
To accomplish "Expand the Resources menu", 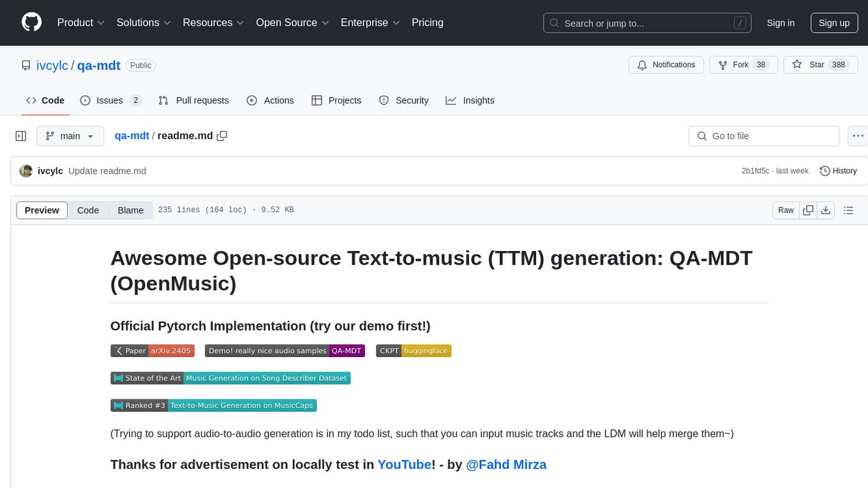I will pyautogui.click(x=213, y=22).
